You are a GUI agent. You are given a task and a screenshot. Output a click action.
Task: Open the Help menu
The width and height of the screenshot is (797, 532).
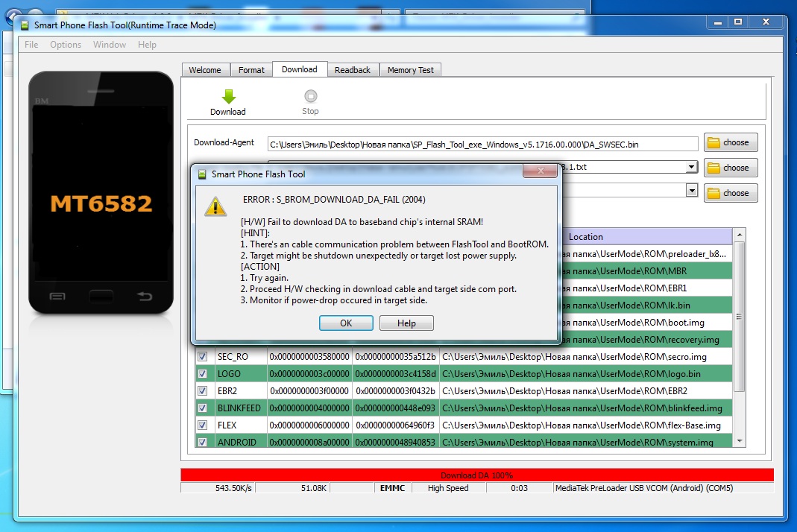[x=147, y=45]
